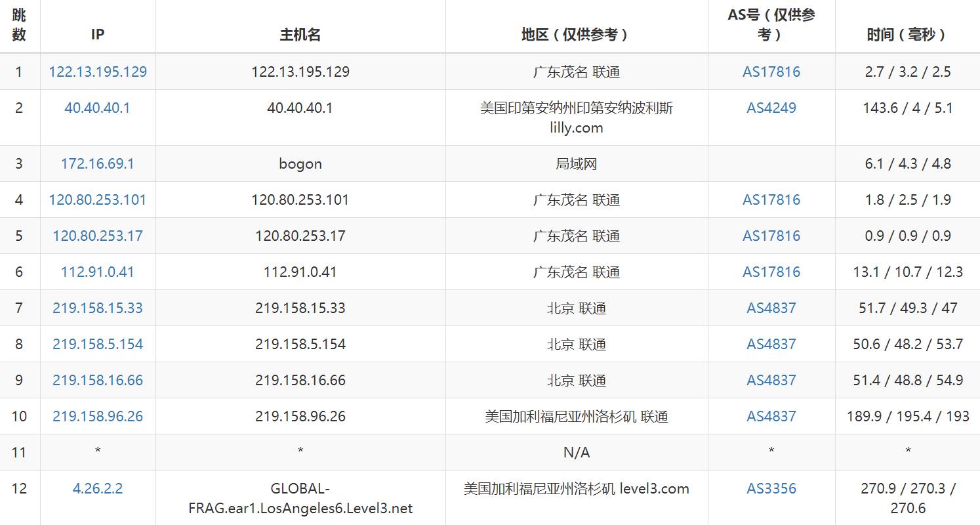Image resolution: width=980 pixels, height=525 pixels.
Task: Open IP link 4.26.2.2
Action: [x=98, y=488]
